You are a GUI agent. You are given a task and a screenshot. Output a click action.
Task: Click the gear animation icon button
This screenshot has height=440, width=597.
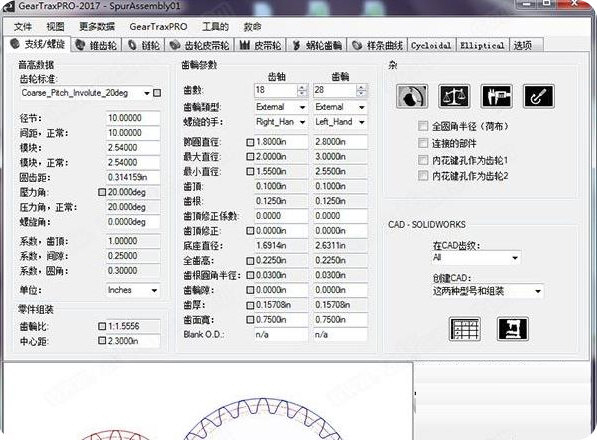pos(412,96)
